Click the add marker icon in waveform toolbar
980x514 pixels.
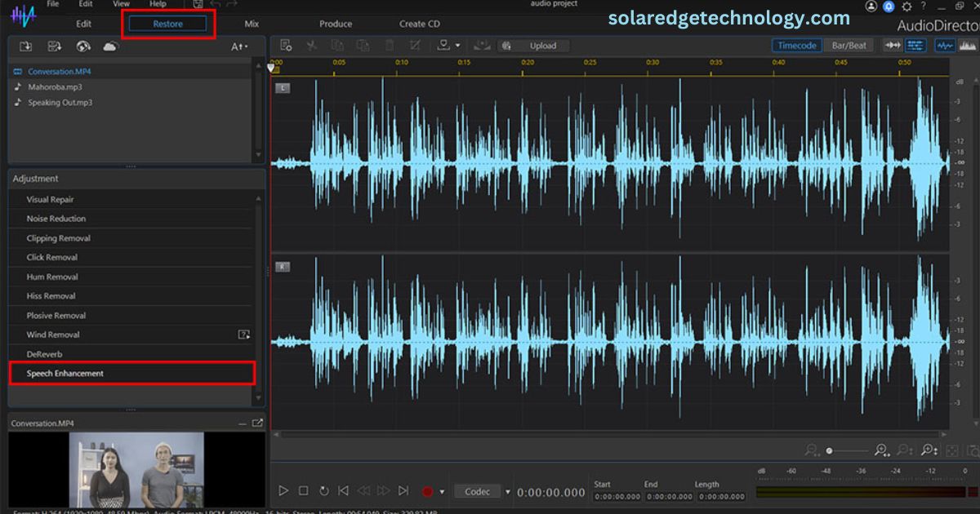coord(286,46)
